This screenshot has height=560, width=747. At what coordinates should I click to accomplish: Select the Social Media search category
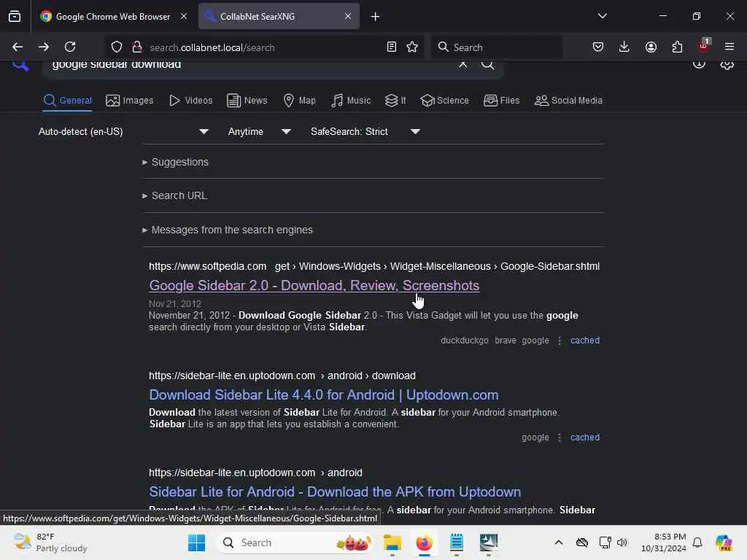[568, 101]
